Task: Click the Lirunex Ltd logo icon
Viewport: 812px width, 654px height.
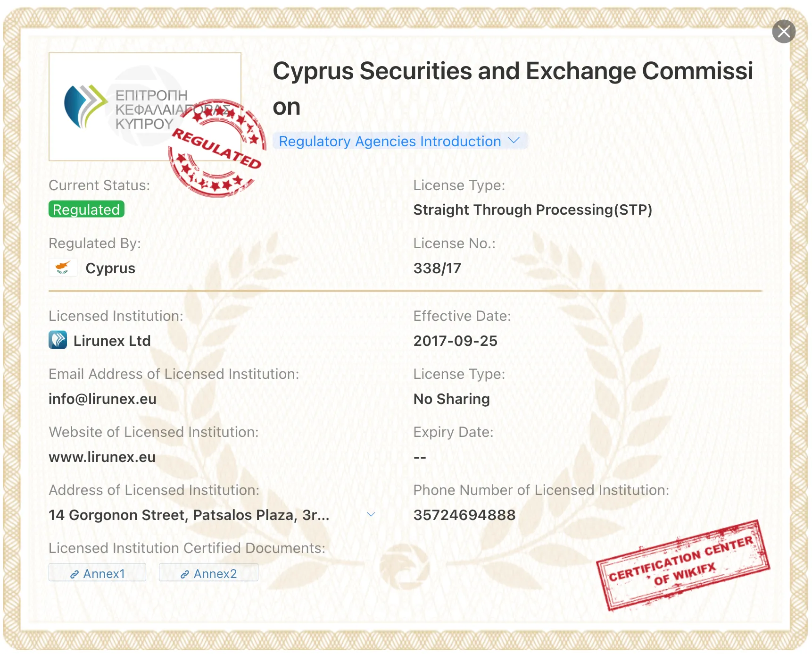Action: tap(58, 340)
